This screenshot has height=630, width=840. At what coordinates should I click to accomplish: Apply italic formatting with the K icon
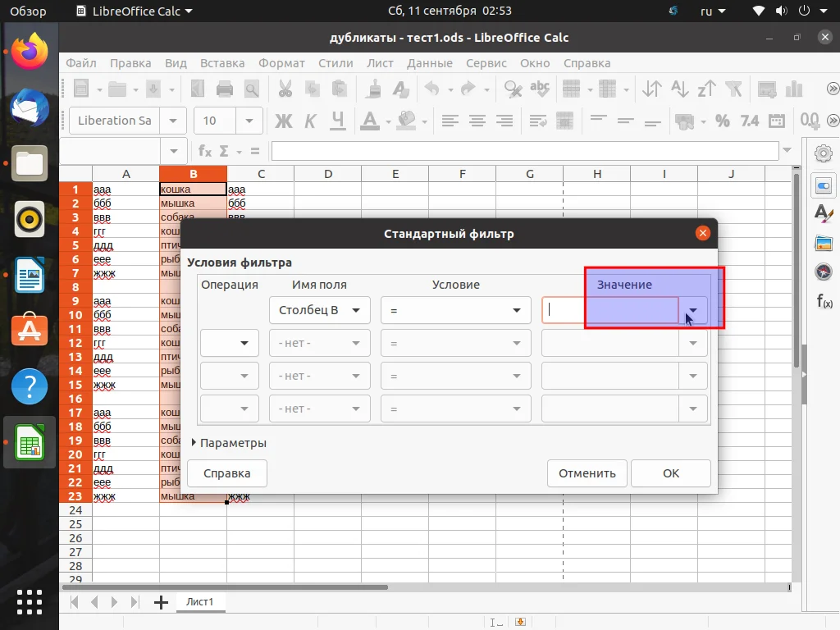coord(310,121)
